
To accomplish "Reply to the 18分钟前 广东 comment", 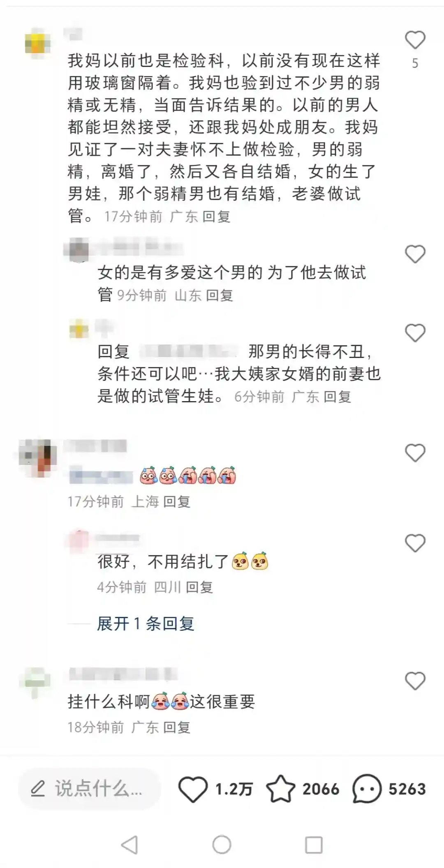I will pyautogui.click(x=177, y=727).
